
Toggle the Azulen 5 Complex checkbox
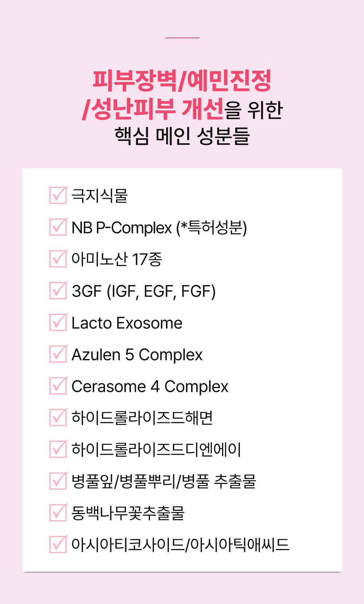[58, 354]
